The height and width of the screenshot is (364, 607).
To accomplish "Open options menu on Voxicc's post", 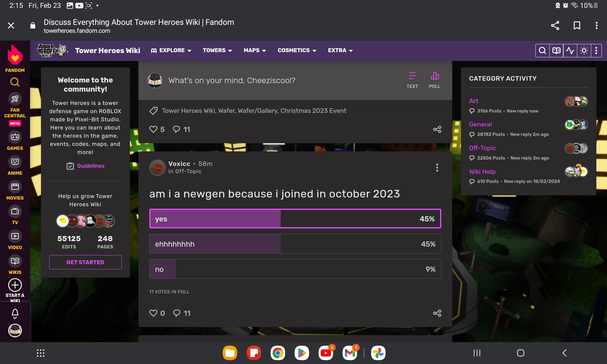I will (x=437, y=167).
